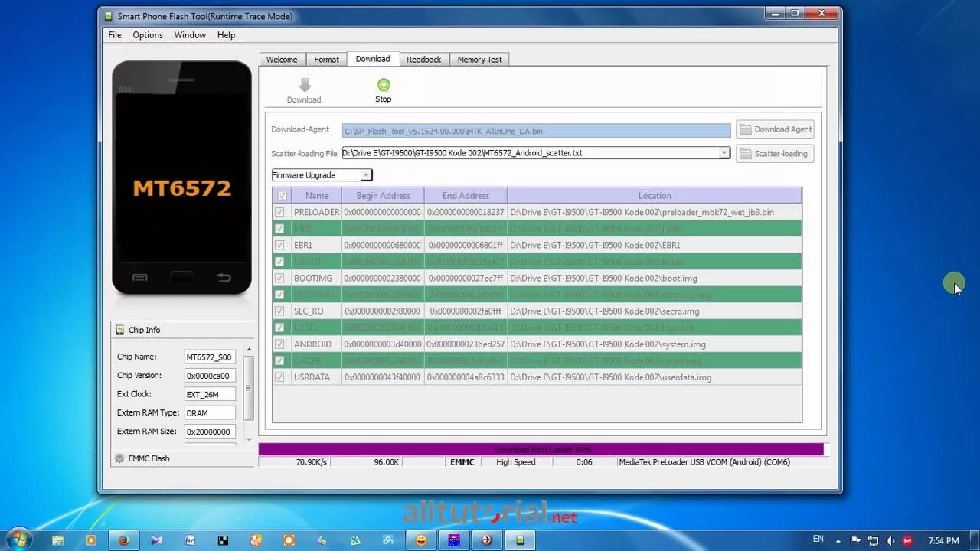The image size is (980, 551).
Task: Click the volume speaker tray icon
Action: tap(890, 540)
